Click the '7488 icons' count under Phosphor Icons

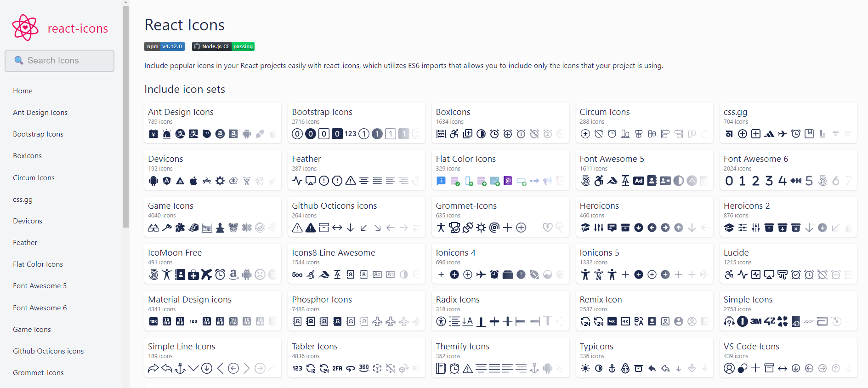click(x=306, y=309)
